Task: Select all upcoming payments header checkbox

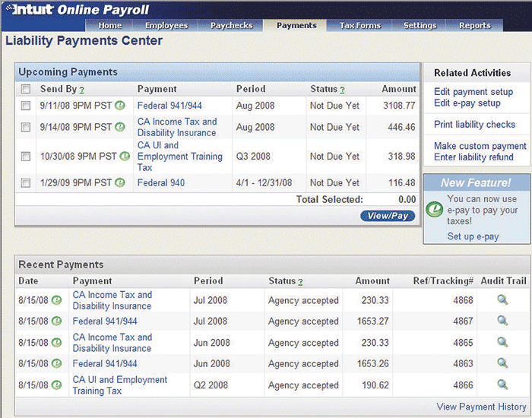Action: [26, 90]
